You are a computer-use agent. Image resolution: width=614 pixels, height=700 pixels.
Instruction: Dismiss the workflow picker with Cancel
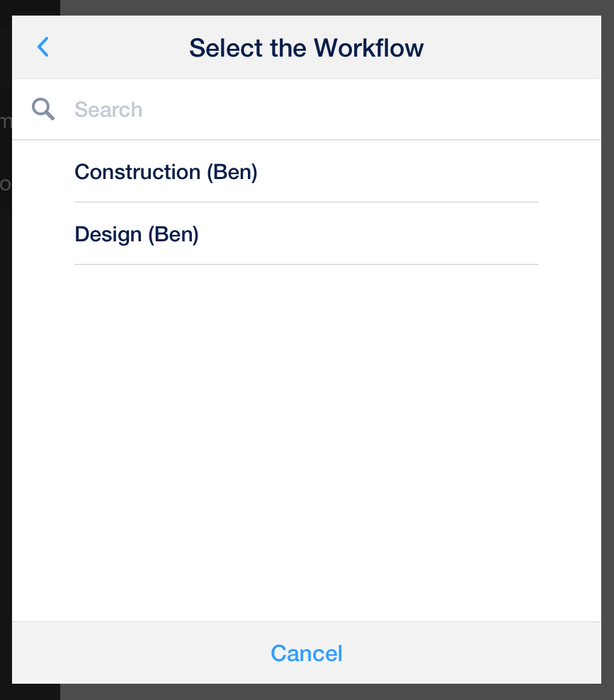pos(306,653)
